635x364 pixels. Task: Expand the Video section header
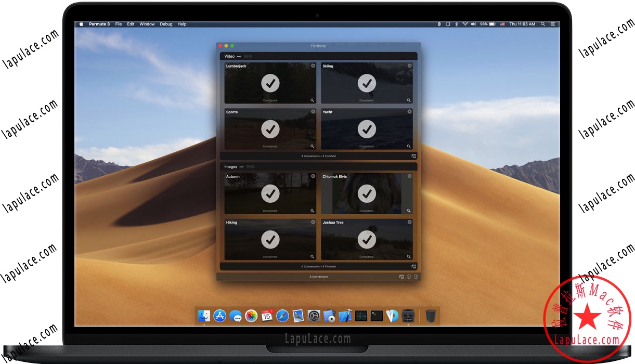click(x=229, y=56)
